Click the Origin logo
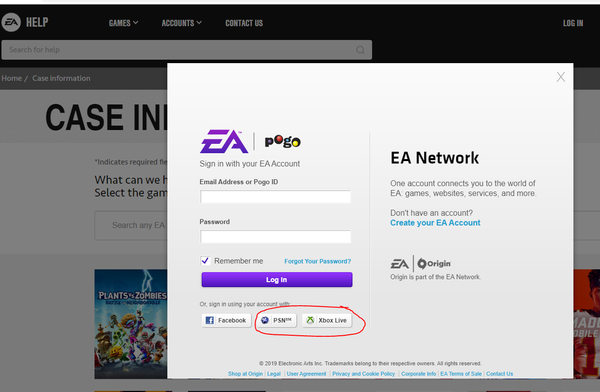Image resolution: width=600 pixels, height=392 pixels. tap(434, 263)
